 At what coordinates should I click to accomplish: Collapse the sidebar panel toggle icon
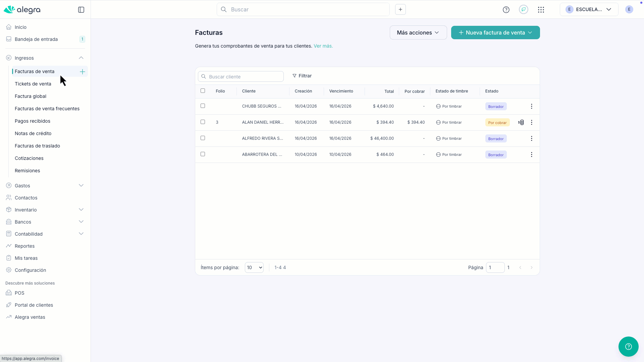coord(81,10)
